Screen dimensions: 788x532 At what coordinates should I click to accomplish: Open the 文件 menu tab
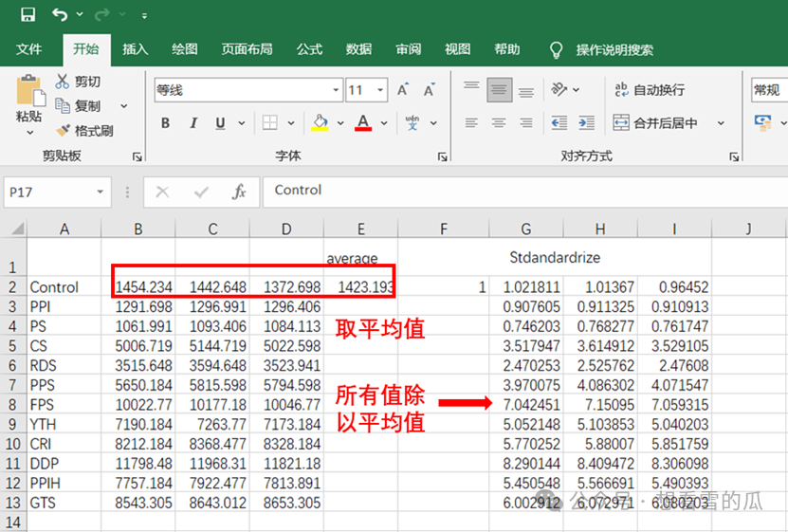point(28,49)
